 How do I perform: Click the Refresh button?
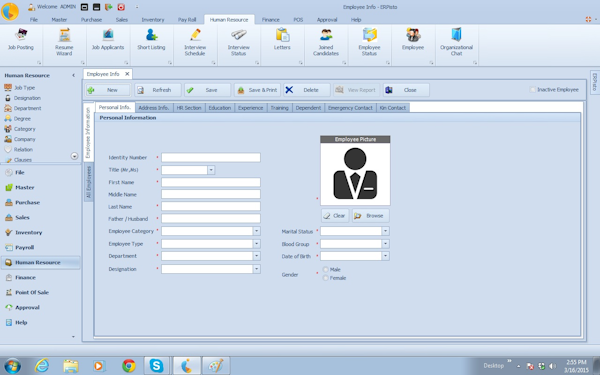(x=158, y=90)
